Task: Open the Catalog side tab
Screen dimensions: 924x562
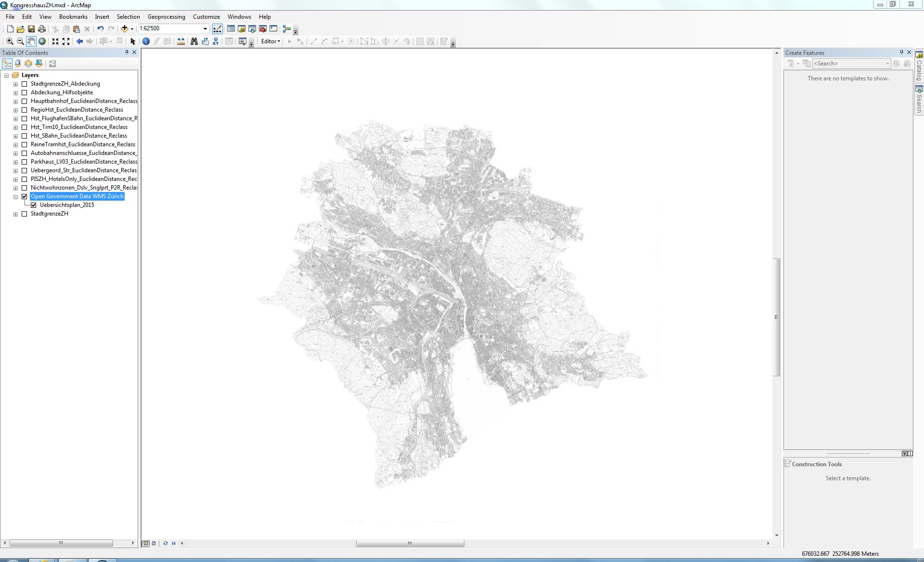Action: [919, 66]
